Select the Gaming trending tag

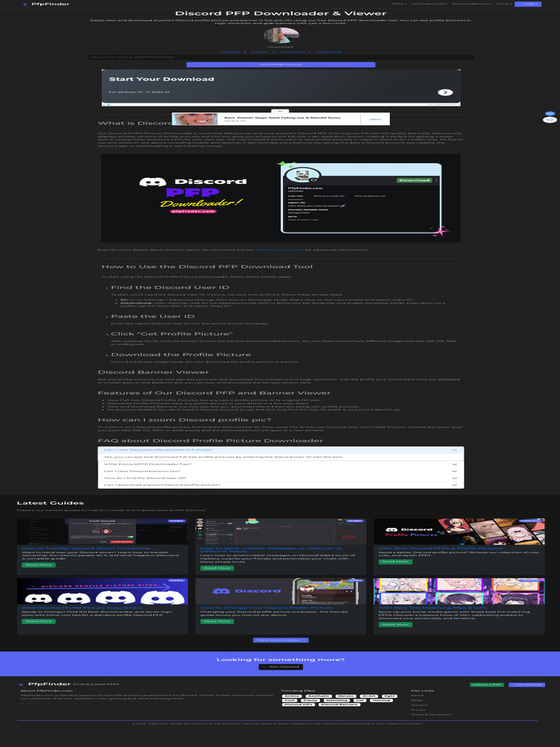(x=381, y=700)
